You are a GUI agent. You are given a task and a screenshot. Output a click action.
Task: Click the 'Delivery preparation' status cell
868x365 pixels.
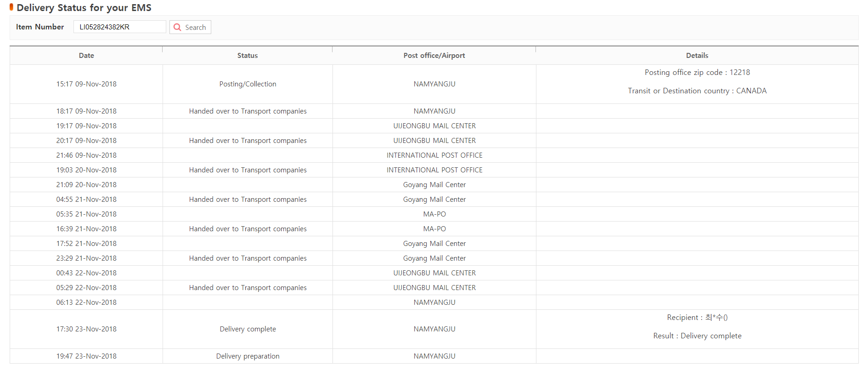coord(248,356)
